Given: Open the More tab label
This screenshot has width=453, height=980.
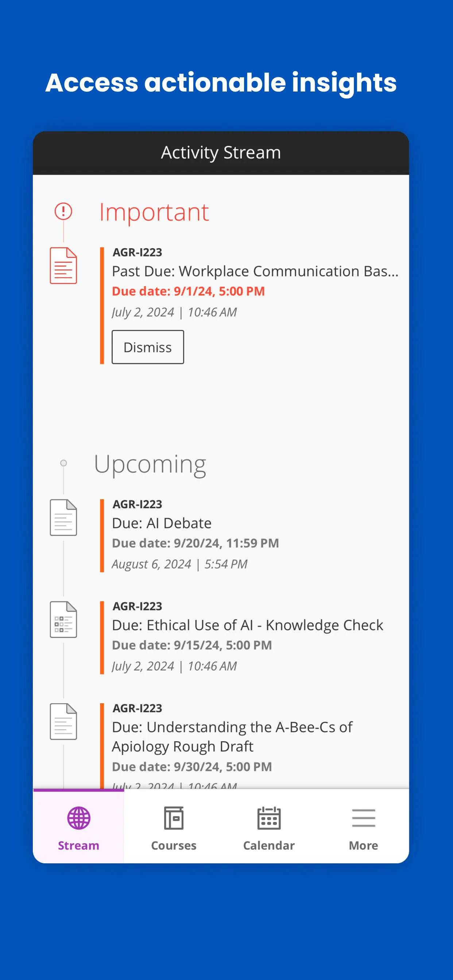Looking at the screenshot, I should coord(364,845).
